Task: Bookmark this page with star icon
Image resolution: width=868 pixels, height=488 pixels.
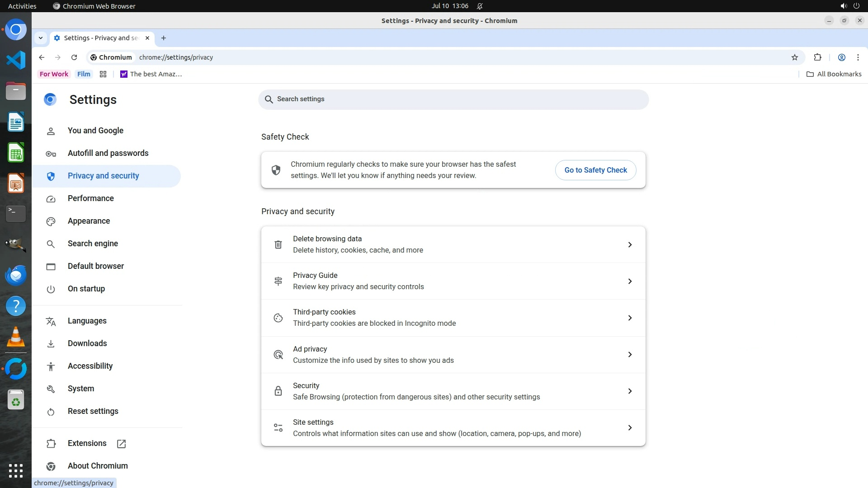Action: [794, 57]
